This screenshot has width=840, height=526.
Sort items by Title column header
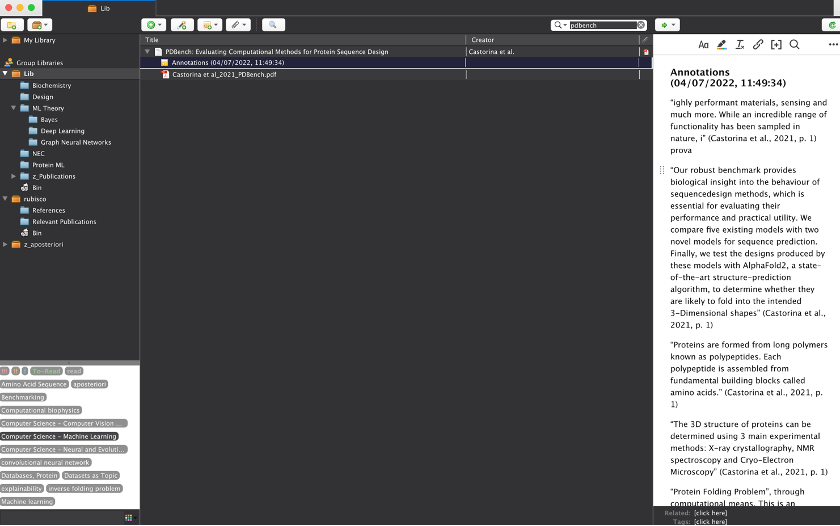[x=303, y=40]
